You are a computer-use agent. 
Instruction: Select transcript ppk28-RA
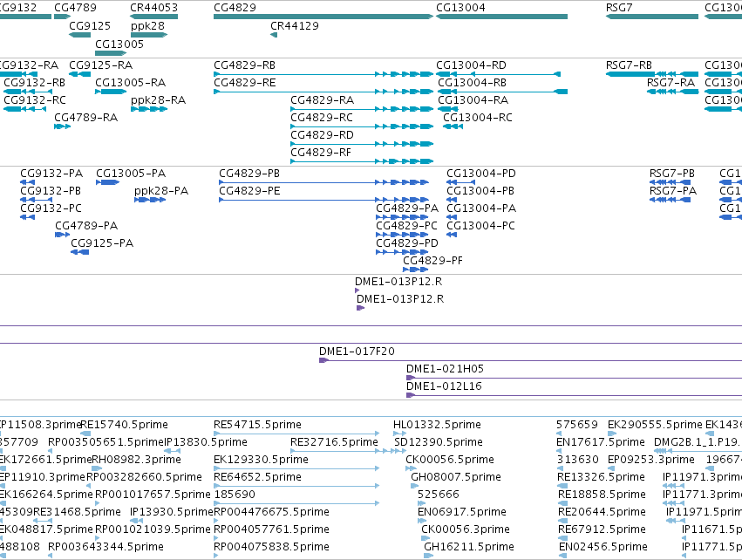pyautogui.click(x=149, y=109)
